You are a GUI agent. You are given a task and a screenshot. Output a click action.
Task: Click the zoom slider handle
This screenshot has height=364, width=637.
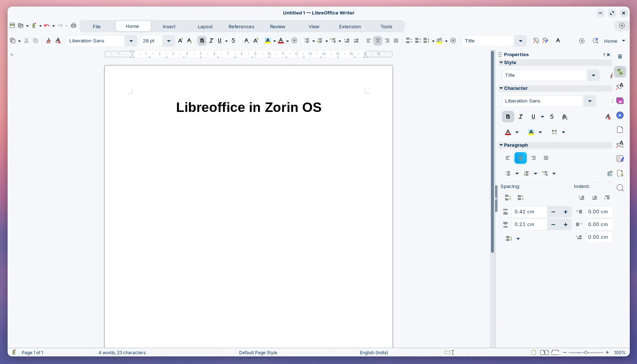pyautogui.click(x=586, y=352)
